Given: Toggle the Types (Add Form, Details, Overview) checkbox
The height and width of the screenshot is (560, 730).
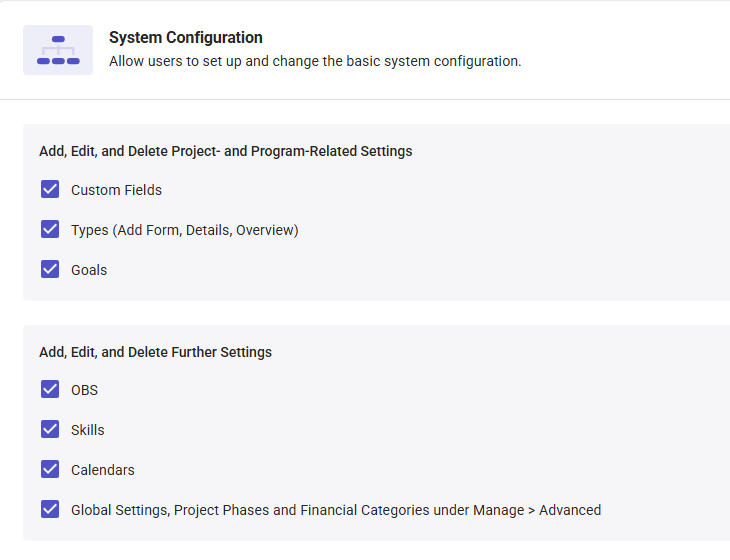Looking at the screenshot, I should click(50, 229).
